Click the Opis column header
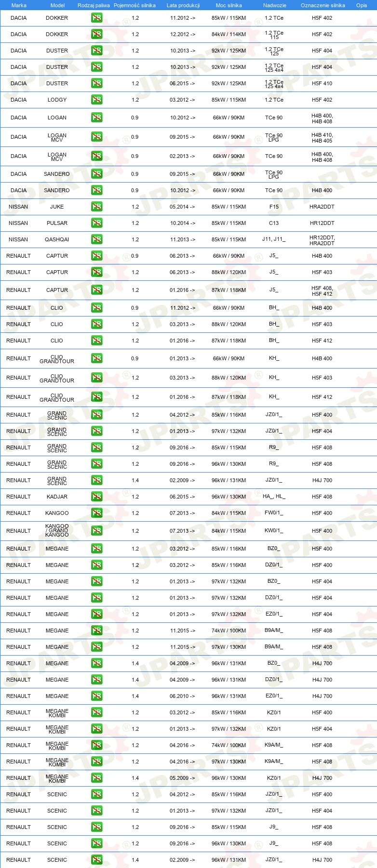This screenshot has width=377, height=868. [x=362, y=5]
